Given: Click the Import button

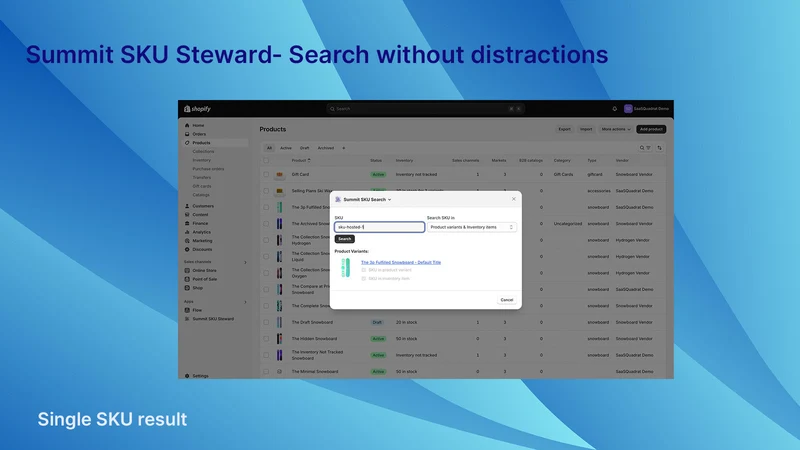Looking at the screenshot, I should 586,129.
